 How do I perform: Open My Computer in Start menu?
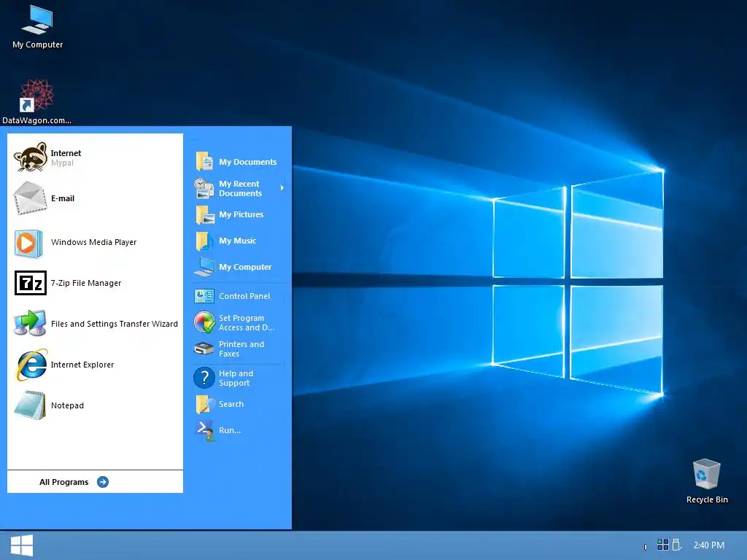239,267
